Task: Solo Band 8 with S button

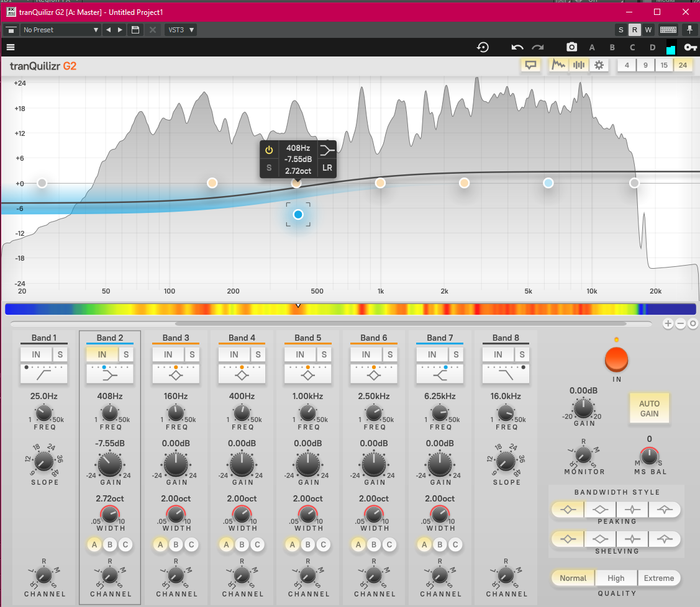Action: [522, 354]
